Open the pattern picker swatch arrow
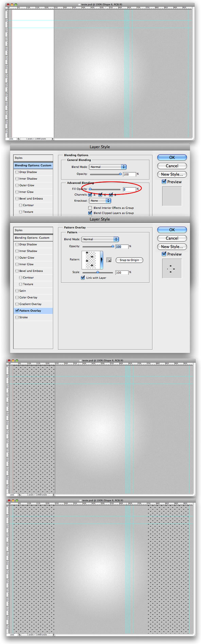Screen dimensions: 201x644 point(101,260)
